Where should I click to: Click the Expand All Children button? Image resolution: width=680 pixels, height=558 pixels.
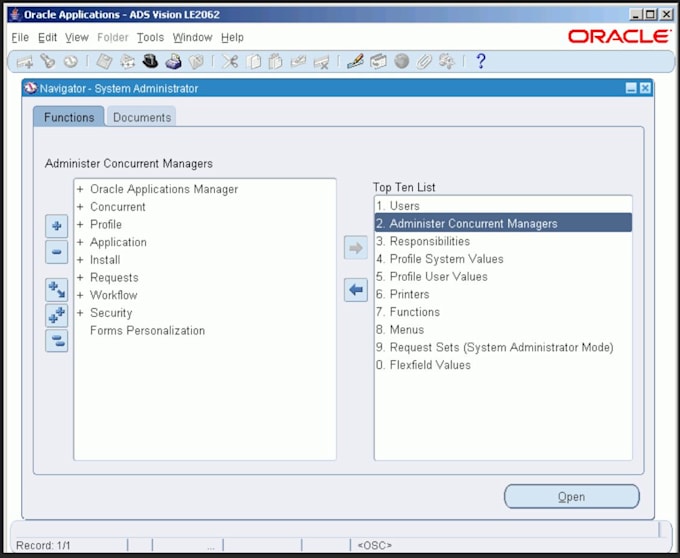click(56, 290)
